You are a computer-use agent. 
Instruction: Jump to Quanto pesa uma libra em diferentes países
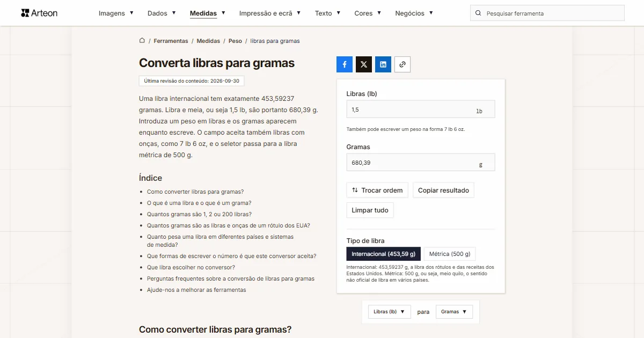pyautogui.click(x=221, y=241)
